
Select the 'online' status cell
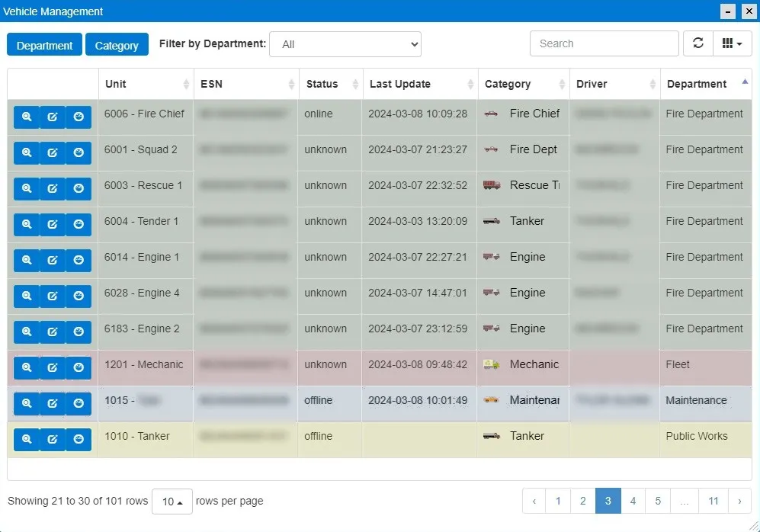click(330, 117)
